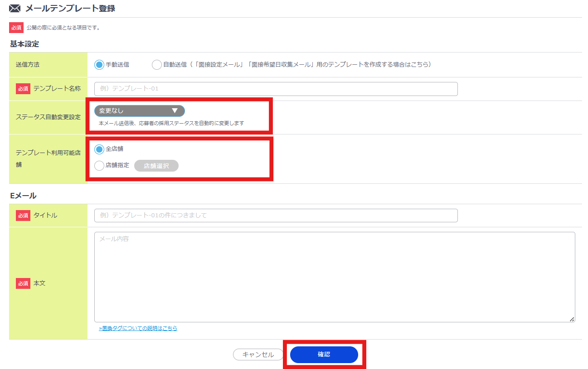The image size is (588, 369).
Task: Select the 自動送信 radio button
Action: [156, 64]
